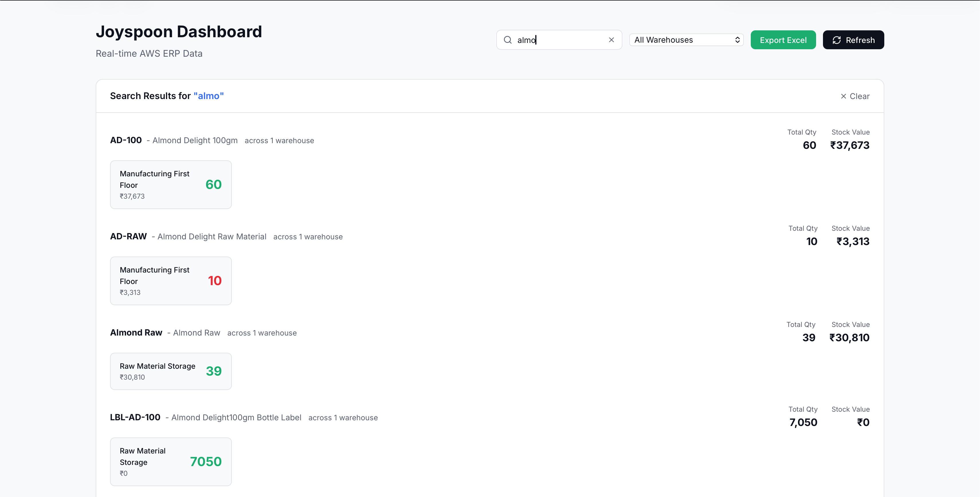Focus the search field containing "almo"
This screenshot has width=980, height=497.
pos(559,40)
